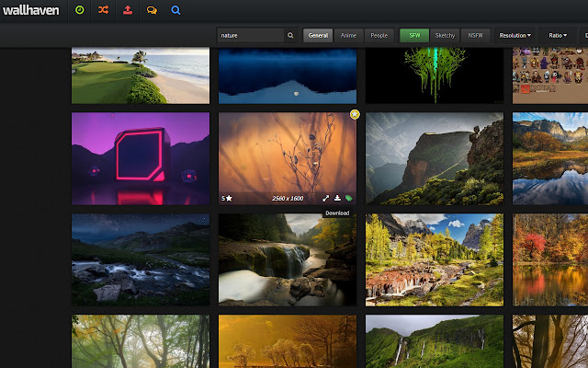This screenshot has width=588, height=368.
Task: Open the Forums chat bubble icon
Action: (x=152, y=10)
